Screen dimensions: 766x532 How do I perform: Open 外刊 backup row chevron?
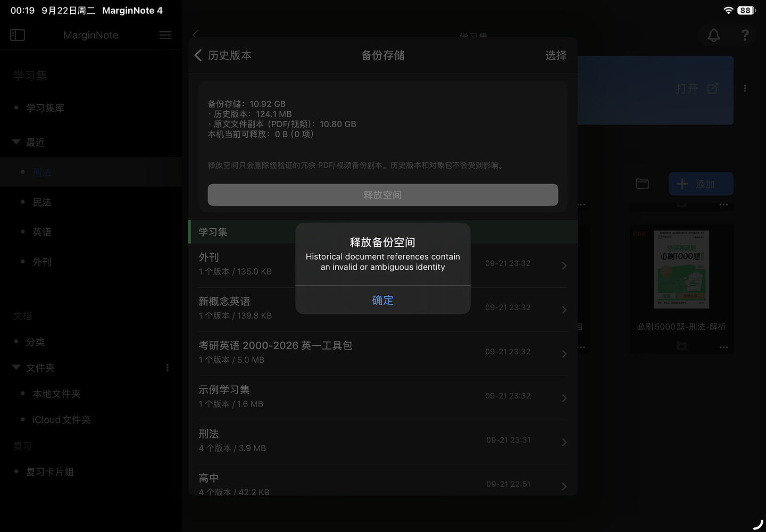(564, 265)
